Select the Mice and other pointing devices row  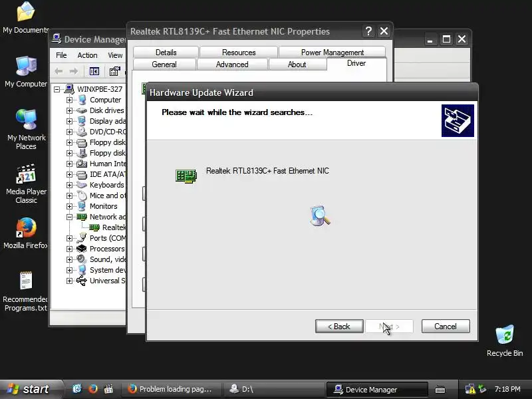tap(107, 196)
